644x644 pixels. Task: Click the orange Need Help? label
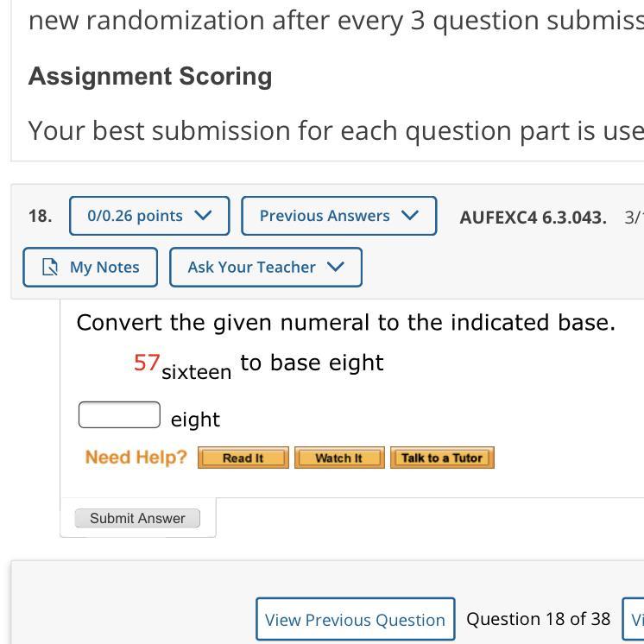[x=136, y=458]
